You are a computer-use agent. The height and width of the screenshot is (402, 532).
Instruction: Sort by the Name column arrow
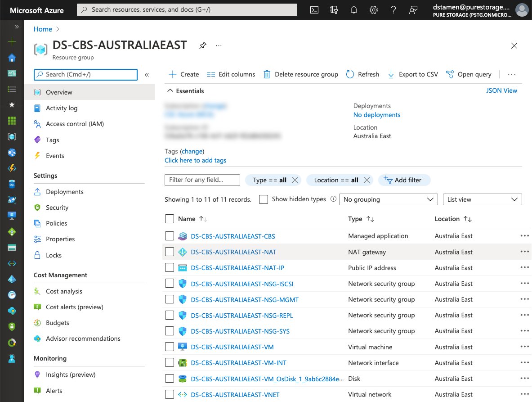click(203, 219)
